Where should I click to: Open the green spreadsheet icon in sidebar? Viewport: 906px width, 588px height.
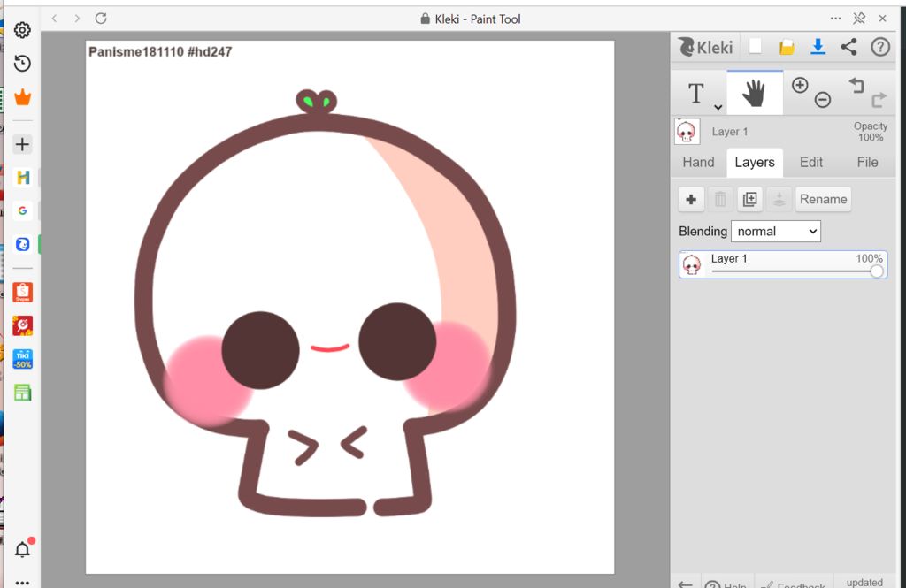point(22,393)
